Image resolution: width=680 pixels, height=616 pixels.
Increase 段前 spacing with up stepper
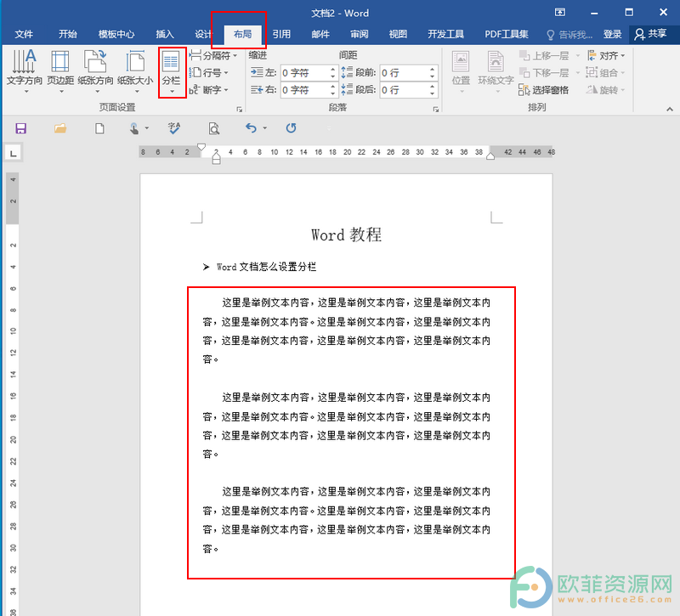(x=433, y=69)
